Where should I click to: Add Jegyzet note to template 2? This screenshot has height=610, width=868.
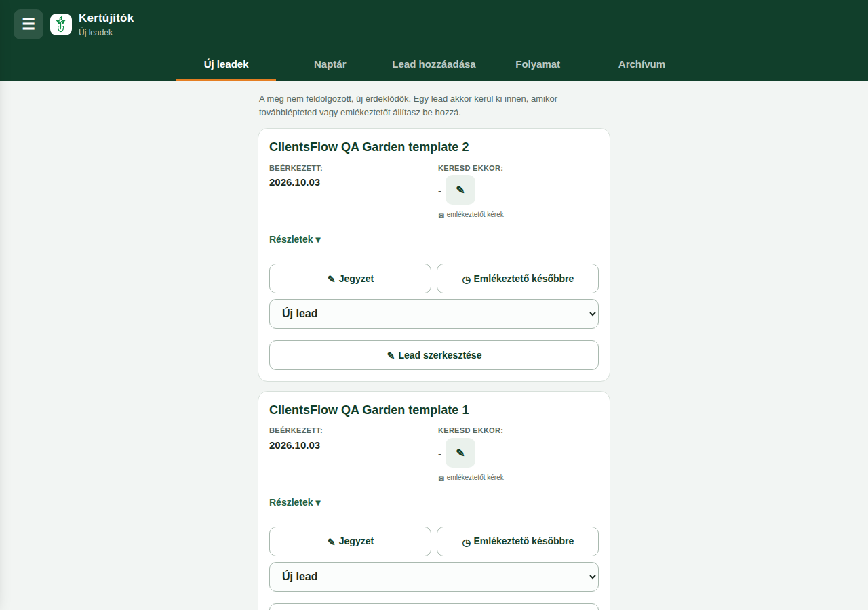(x=350, y=279)
